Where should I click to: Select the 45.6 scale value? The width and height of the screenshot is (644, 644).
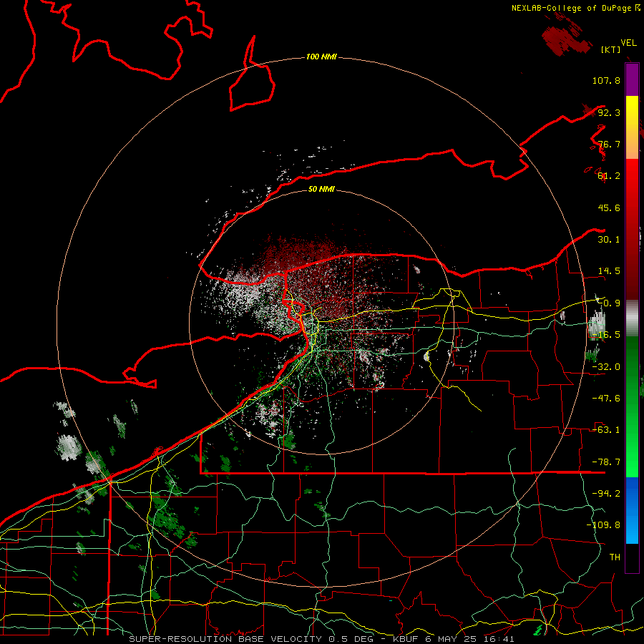pos(609,208)
